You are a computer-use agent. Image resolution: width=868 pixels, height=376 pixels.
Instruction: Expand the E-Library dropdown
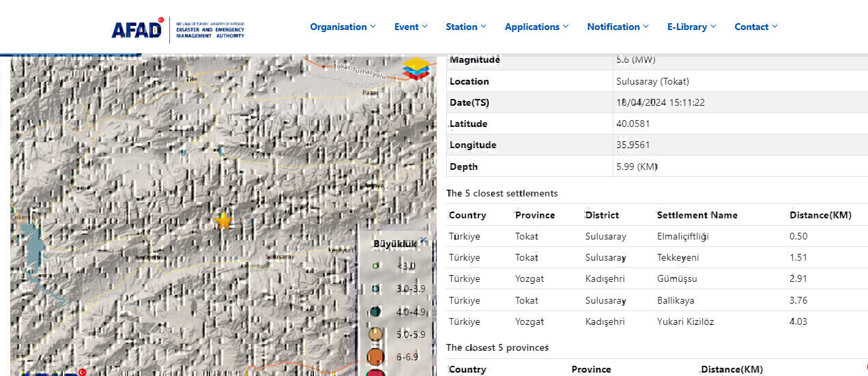pos(691,27)
